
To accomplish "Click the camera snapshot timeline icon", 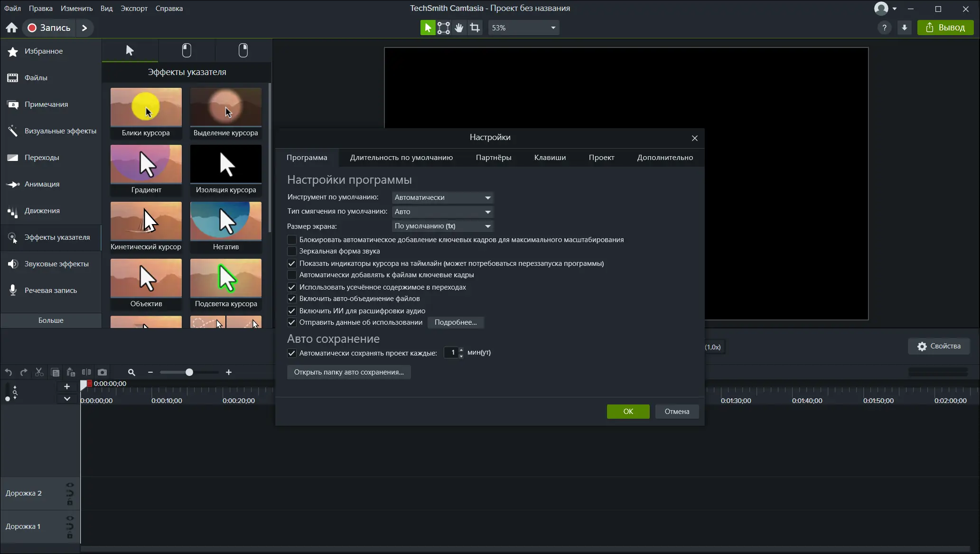I will pos(102,373).
